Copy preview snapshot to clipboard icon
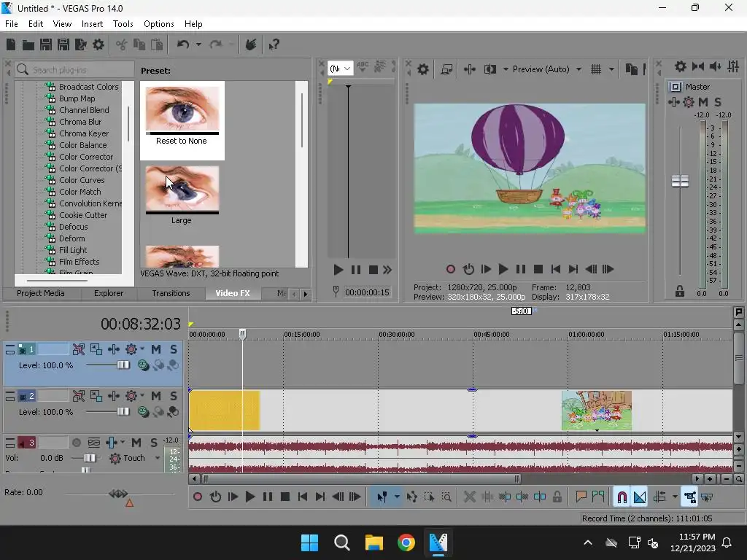This screenshot has height=560, width=747. click(631, 69)
